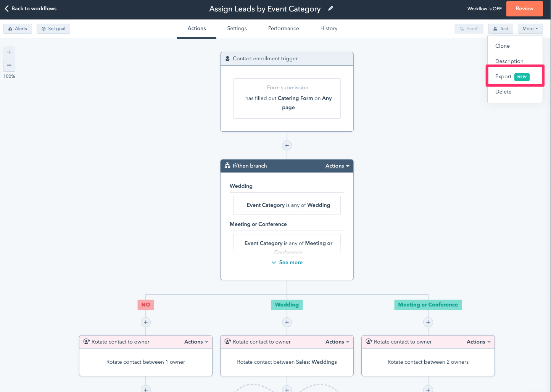Viewport: 551px width, 392px height.
Task: Switch to the Performance tab
Action: point(284,29)
